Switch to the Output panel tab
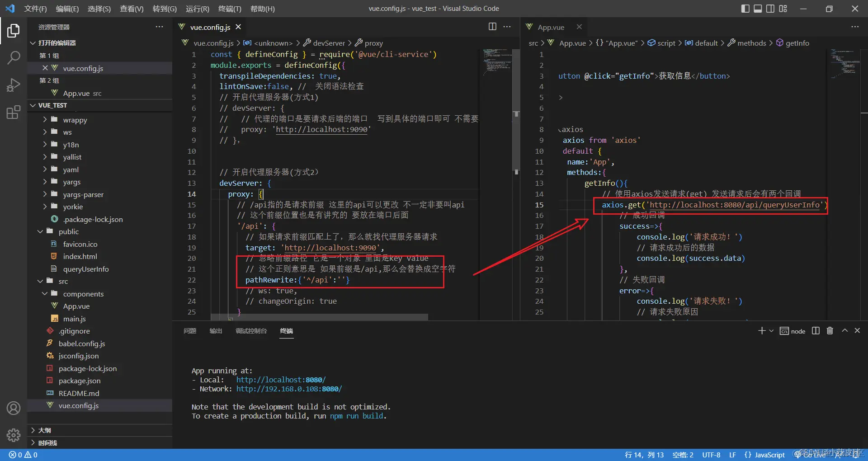 216,331
